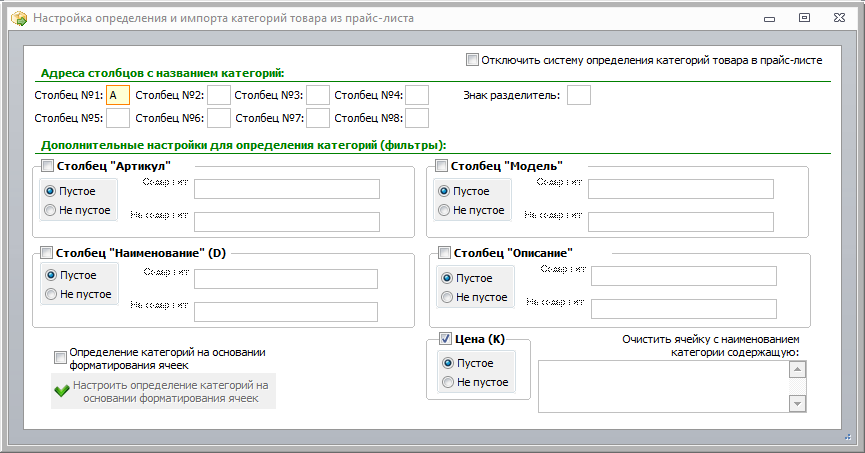Image resolution: width=865 pixels, height=453 pixels.
Task: Close the settings window
Action: pyautogui.click(x=840, y=18)
